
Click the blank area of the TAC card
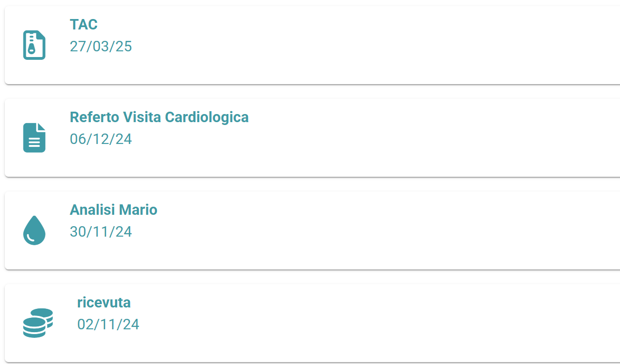[381, 45]
